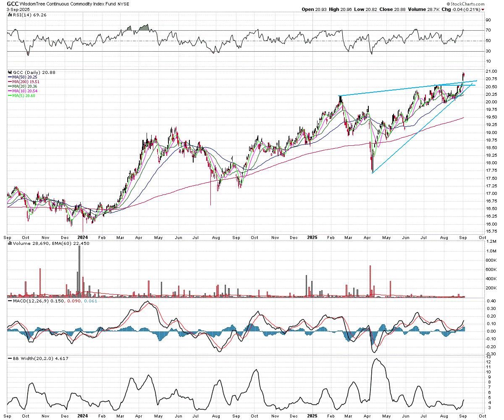Click the 2024 year marker on date axis
Viewport: 504px width, 420px height.
click(82, 237)
